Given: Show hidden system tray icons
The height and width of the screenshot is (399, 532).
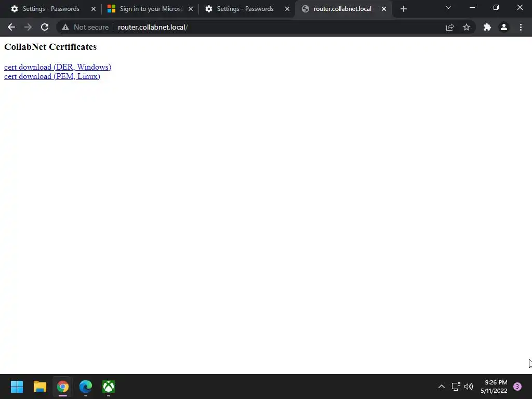Looking at the screenshot, I should click(x=442, y=387).
